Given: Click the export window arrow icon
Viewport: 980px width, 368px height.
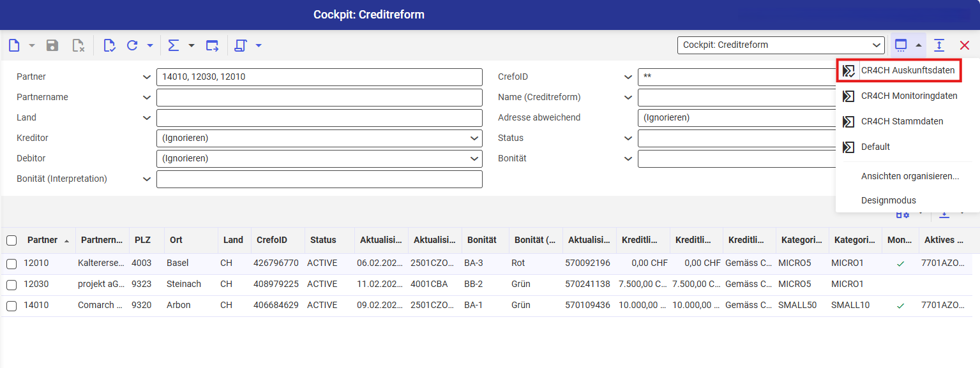Looking at the screenshot, I should point(212,45).
